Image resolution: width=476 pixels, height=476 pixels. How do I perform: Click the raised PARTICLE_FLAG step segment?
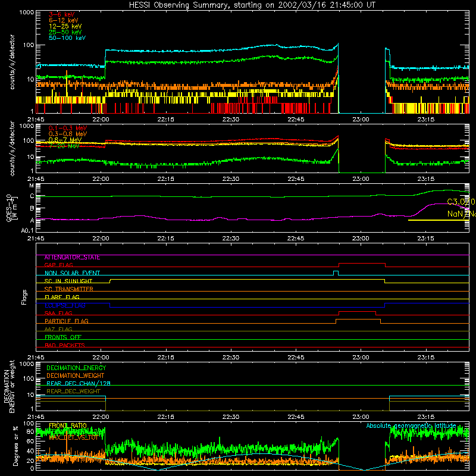358,320
